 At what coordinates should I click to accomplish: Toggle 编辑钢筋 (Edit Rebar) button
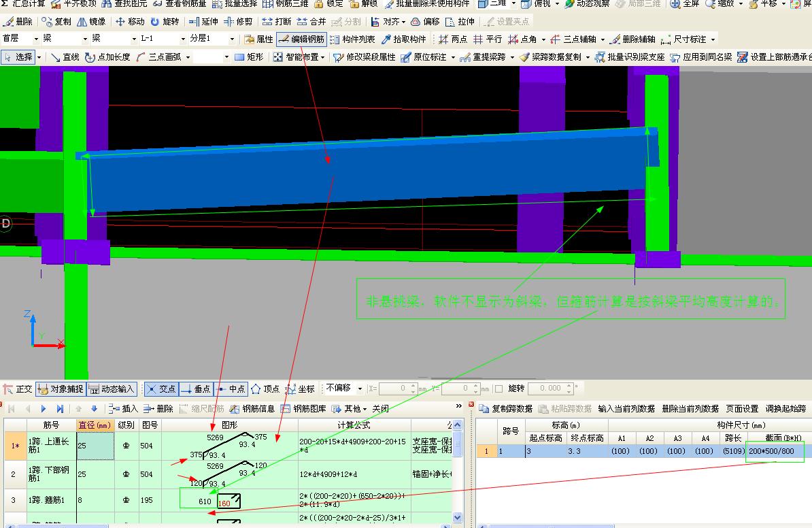pos(301,39)
